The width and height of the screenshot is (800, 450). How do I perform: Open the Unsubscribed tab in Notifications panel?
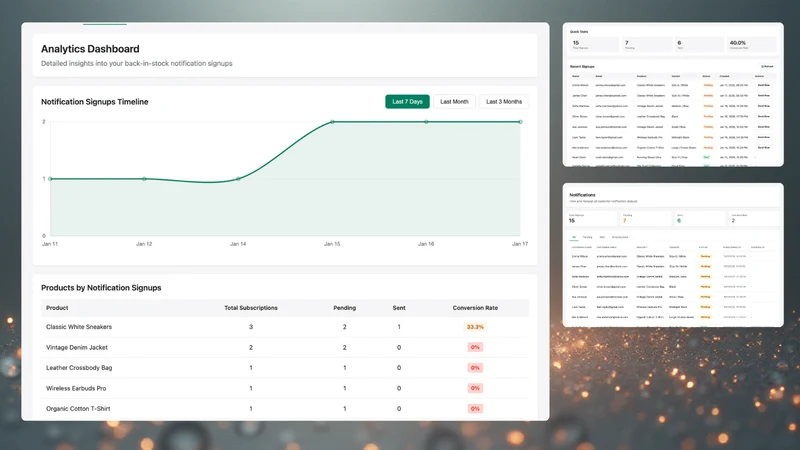[x=620, y=237]
